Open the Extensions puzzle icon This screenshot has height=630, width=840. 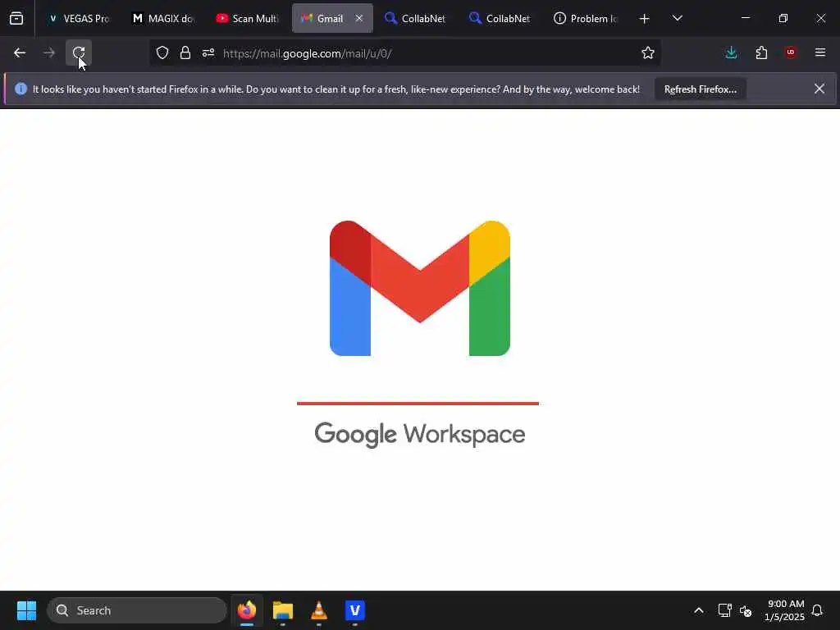(761, 53)
